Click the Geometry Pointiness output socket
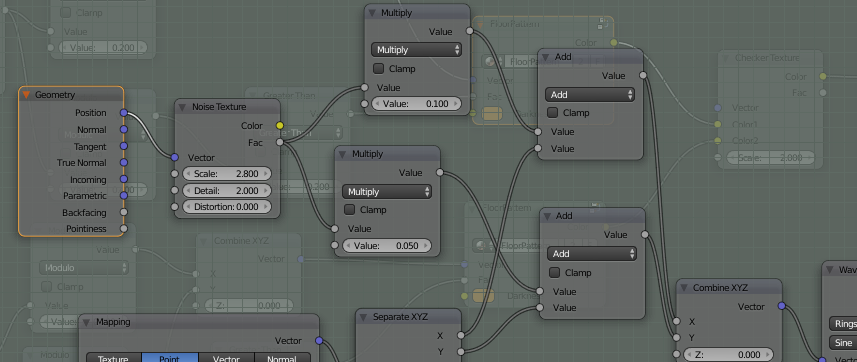 [124, 229]
